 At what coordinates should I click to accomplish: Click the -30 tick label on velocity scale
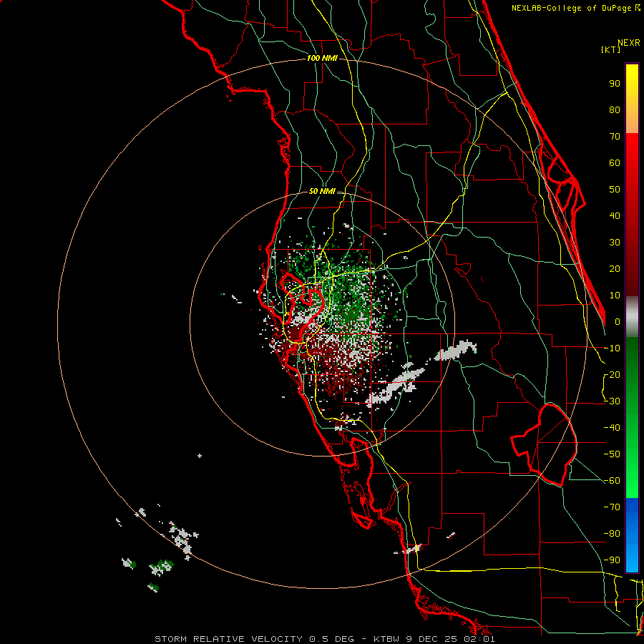(x=612, y=401)
